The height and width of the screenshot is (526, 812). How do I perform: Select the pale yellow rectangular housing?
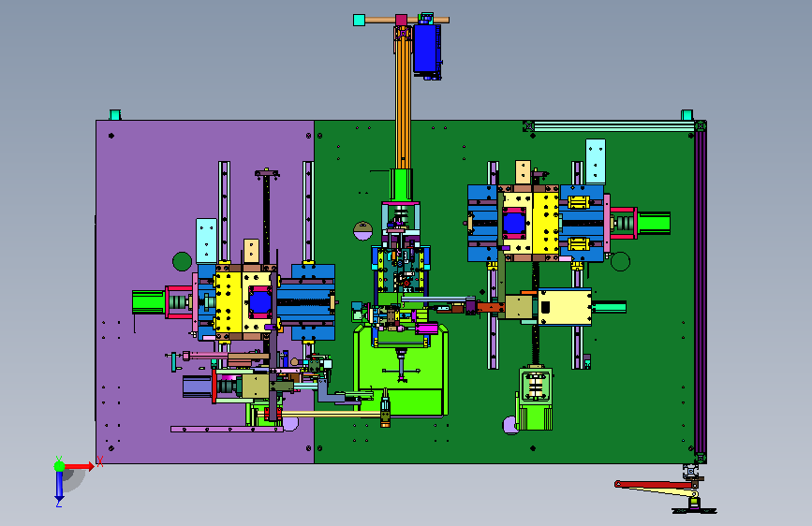pyautogui.click(x=565, y=307)
